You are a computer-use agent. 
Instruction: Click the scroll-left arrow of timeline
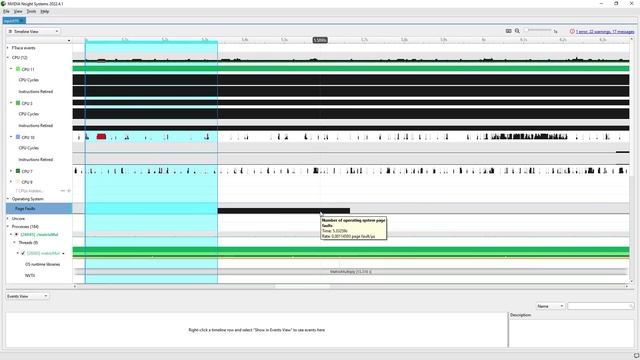click(x=75, y=286)
